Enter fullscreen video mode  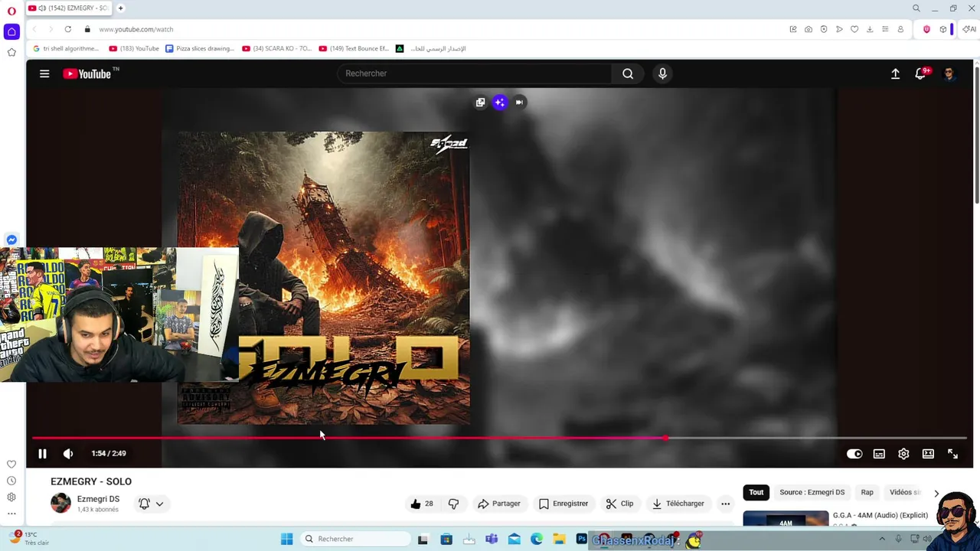[952, 454]
